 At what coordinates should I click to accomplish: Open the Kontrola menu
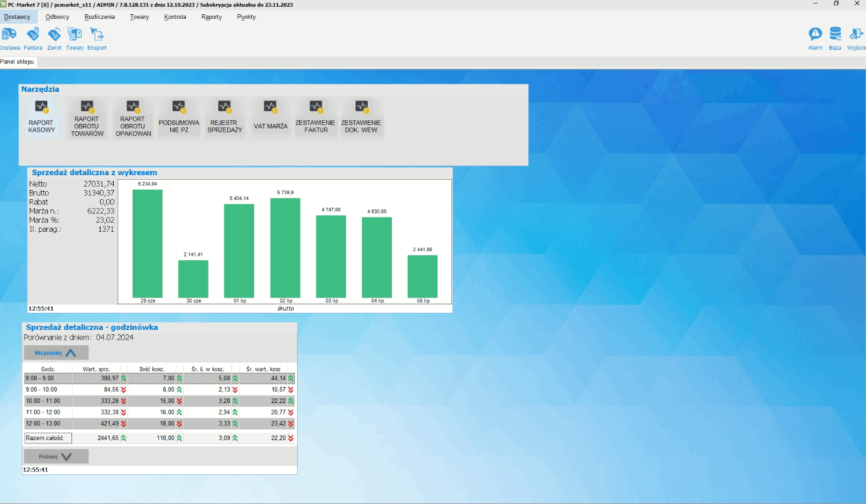click(175, 17)
